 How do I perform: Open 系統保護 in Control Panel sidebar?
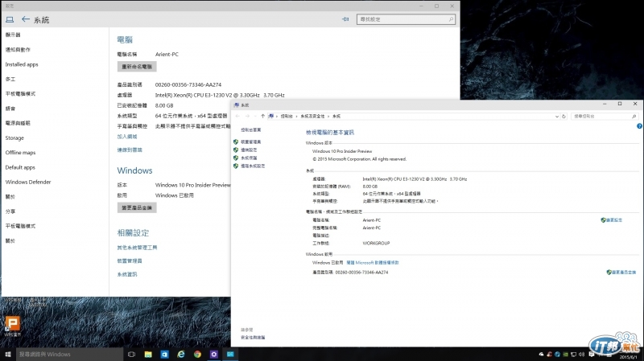[249, 158]
